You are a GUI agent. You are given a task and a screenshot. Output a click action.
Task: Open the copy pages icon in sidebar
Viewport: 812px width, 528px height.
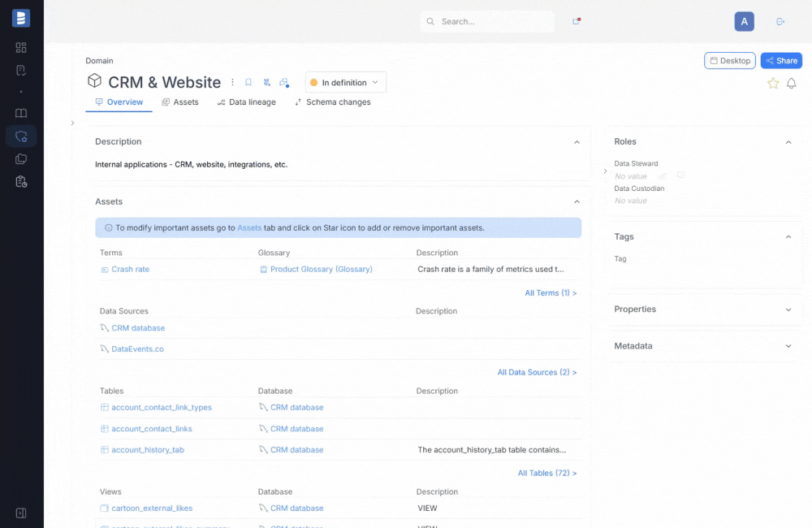pyautogui.click(x=21, y=159)
